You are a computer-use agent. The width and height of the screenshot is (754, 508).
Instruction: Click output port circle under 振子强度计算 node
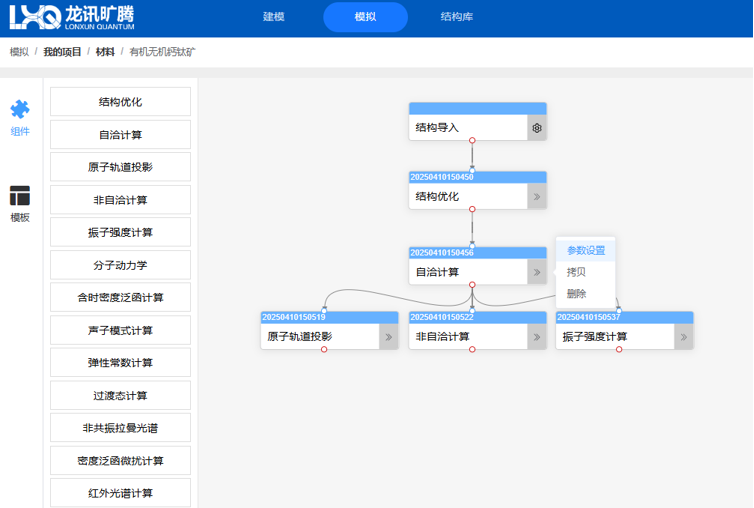point(619,349)
